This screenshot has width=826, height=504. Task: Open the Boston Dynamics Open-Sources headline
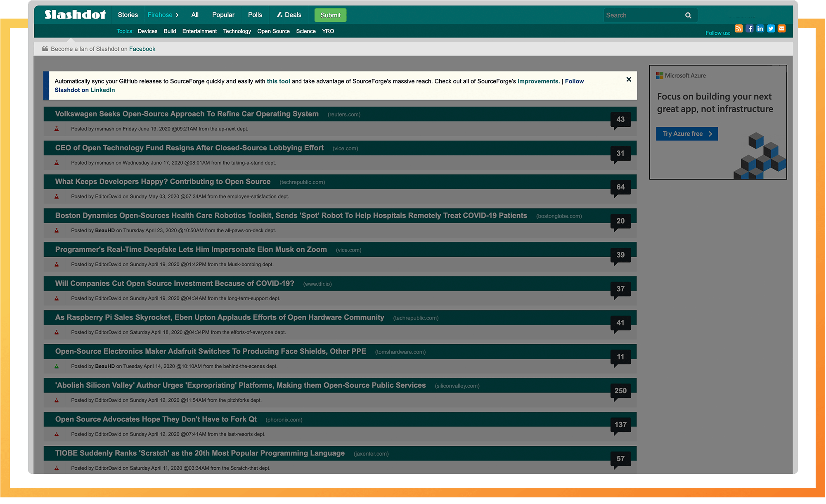(291, 215)
